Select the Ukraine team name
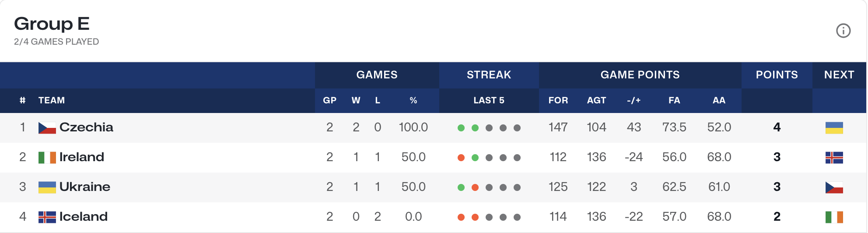Image resolution: width=868 pixels, height=233 pixels. (x=85, y=187)
